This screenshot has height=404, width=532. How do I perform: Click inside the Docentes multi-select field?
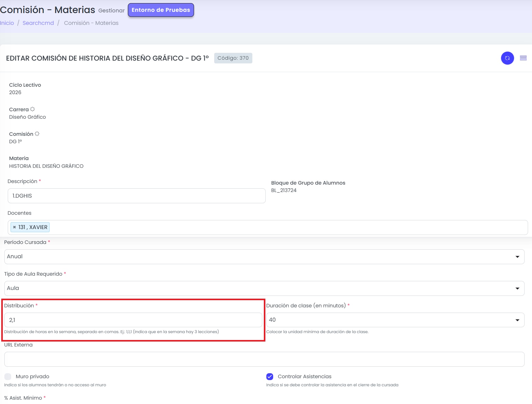pyautogui.click(x=268, y=227)
